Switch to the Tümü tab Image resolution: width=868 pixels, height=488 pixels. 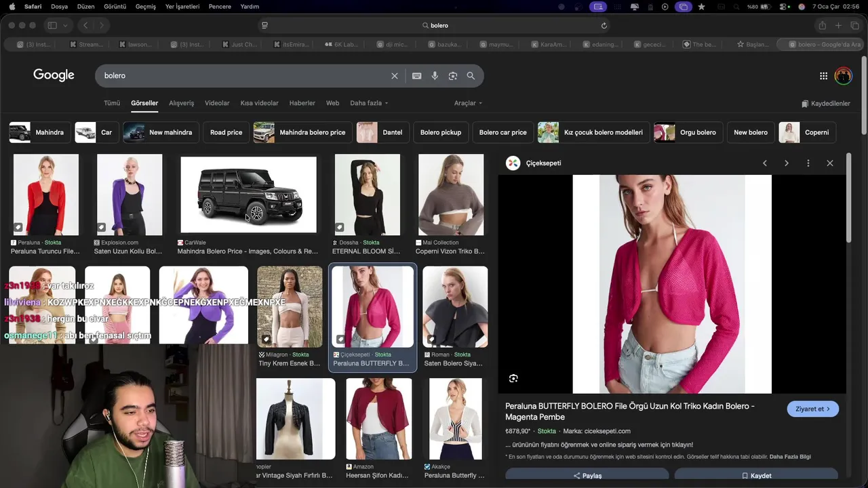[x=112, y=103]
